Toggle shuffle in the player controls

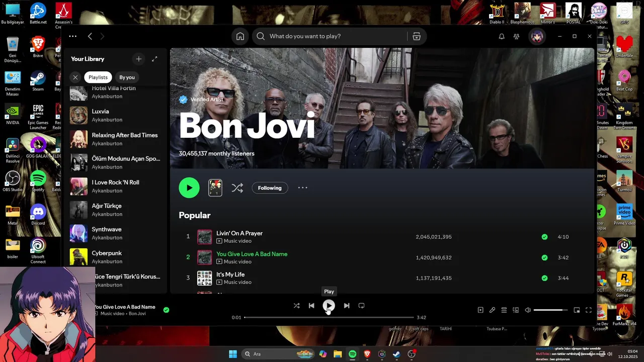click(x=296, y=306)
